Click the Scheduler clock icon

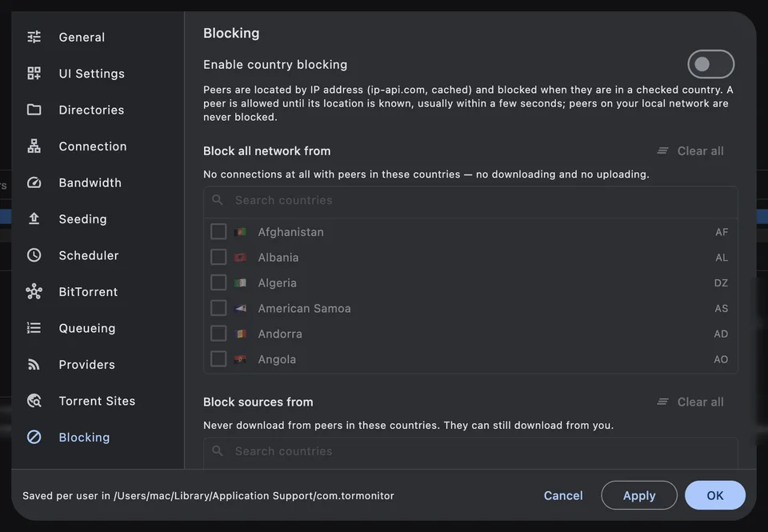point(34,254)
